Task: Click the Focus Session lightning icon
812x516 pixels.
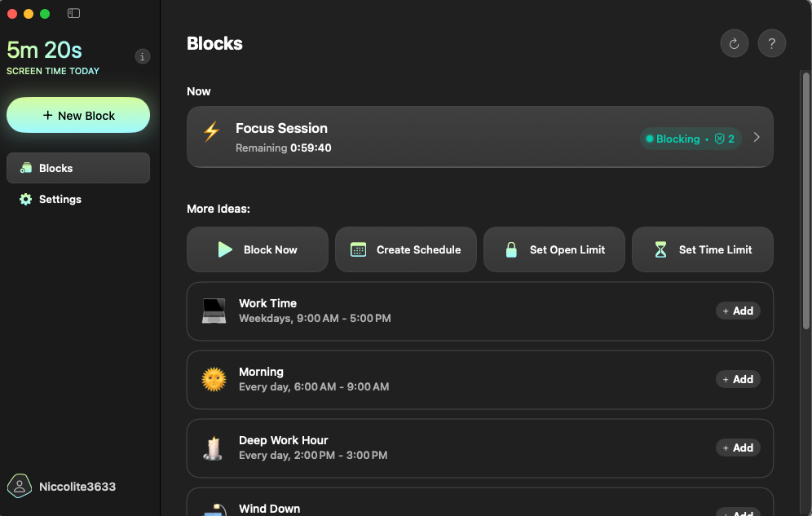Action: coord(211,131)
